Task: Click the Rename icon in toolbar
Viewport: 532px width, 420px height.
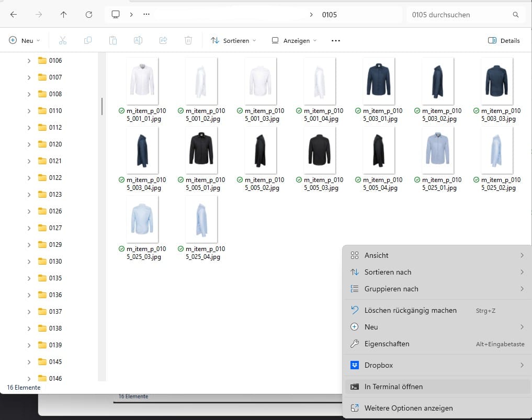Action: pos(138,40)
